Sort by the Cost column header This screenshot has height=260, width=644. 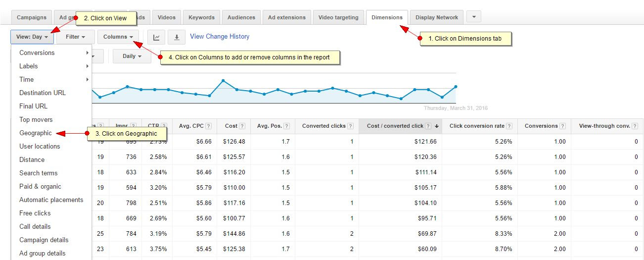(x=231, y=126)
